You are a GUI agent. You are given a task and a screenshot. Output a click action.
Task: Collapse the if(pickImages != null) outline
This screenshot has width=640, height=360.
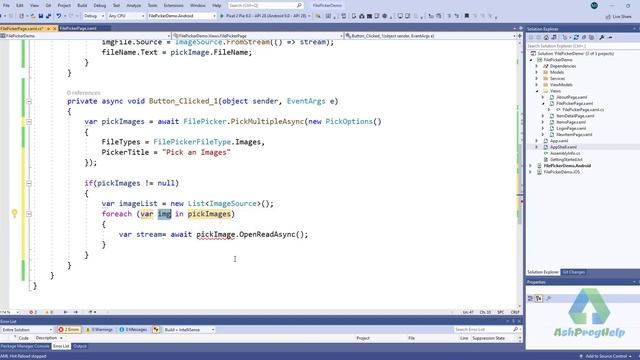pyautogui.click(x=29, y=183)
